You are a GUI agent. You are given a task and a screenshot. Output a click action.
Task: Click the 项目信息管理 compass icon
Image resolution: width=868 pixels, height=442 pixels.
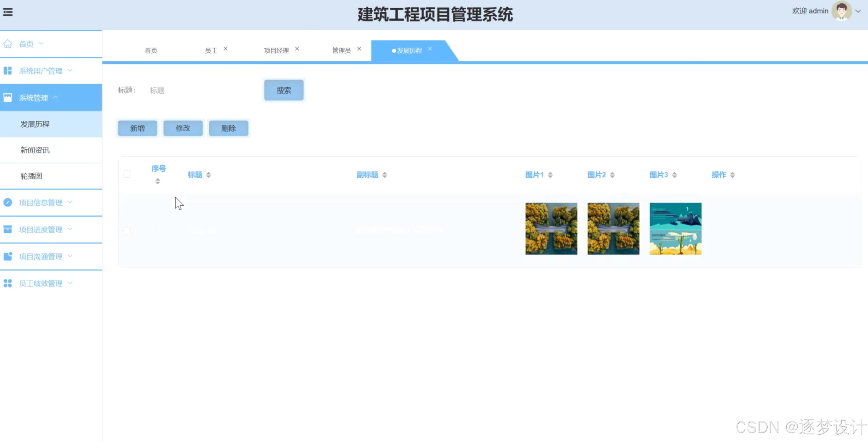point(7,202)
